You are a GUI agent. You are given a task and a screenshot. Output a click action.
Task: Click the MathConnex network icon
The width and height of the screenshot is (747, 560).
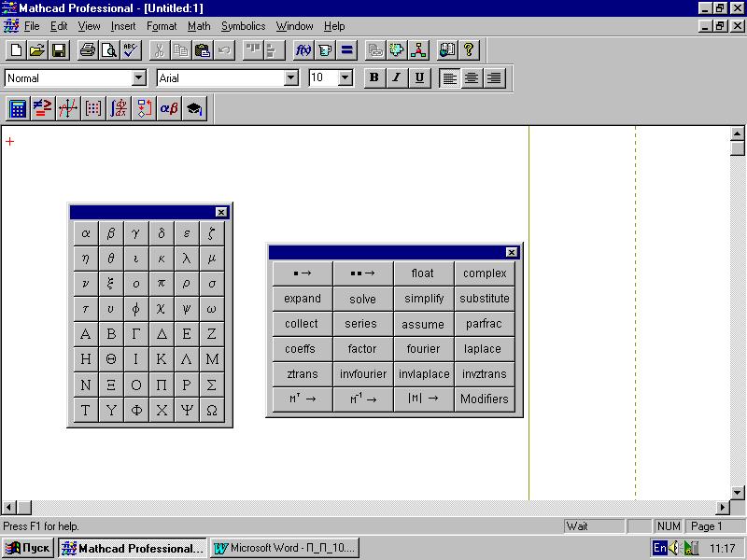coord(418,50)
